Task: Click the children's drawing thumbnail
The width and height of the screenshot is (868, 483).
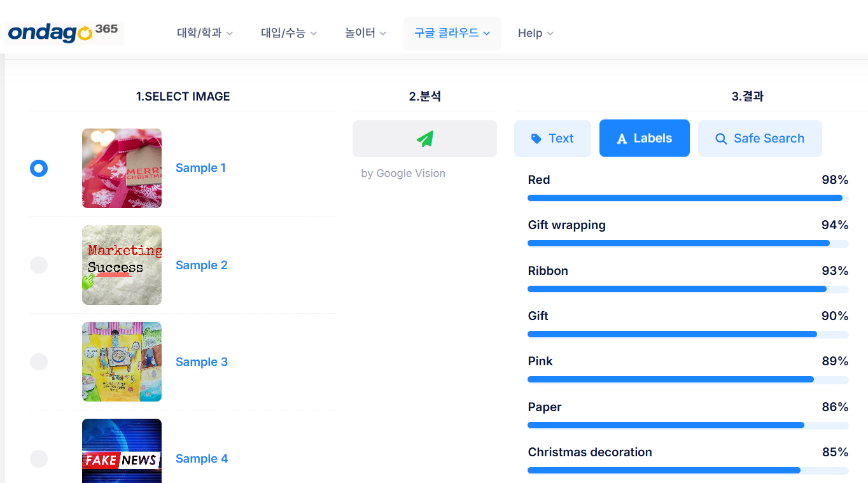Action: [x=122, y=361]
